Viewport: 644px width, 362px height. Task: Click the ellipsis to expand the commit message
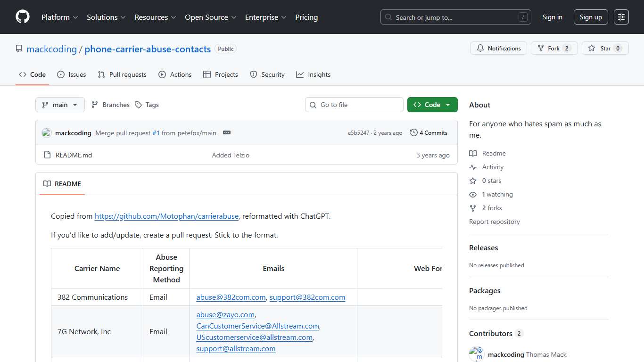[226, 132]
